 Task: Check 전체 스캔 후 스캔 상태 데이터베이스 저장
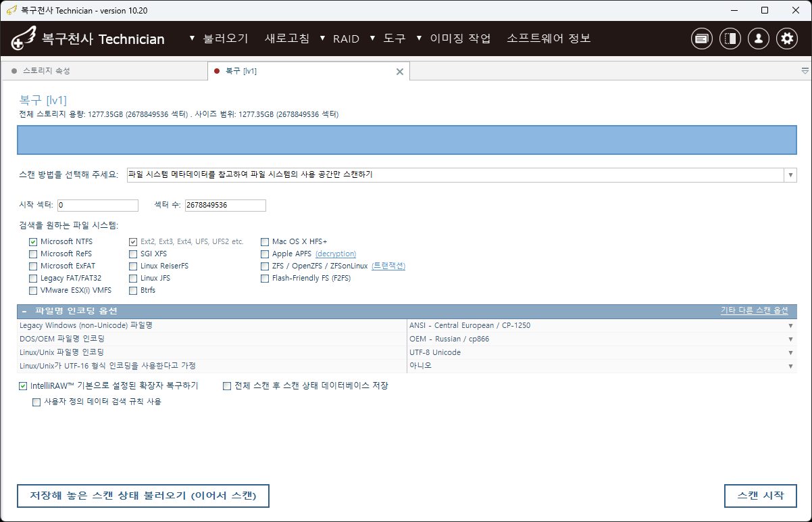point(227,386)
